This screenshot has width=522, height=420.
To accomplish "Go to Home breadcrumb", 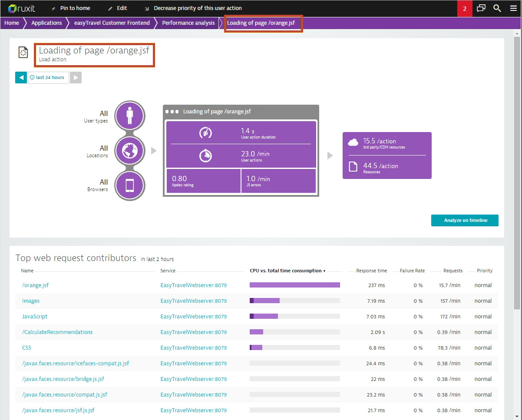I will click(12, 23).
